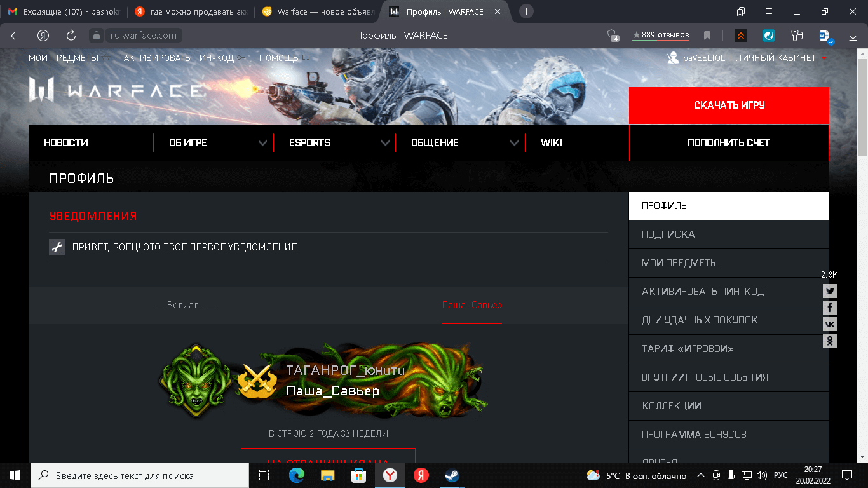Click the page vertical scrollbar thumb
Viewport: 868px width, 488px height.
coord(862,107)
